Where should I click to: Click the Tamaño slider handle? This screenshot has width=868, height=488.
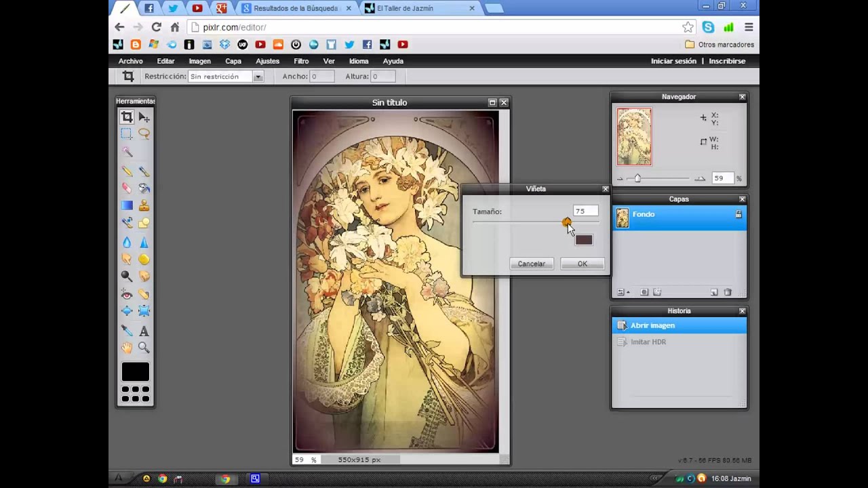click(566, 222)
